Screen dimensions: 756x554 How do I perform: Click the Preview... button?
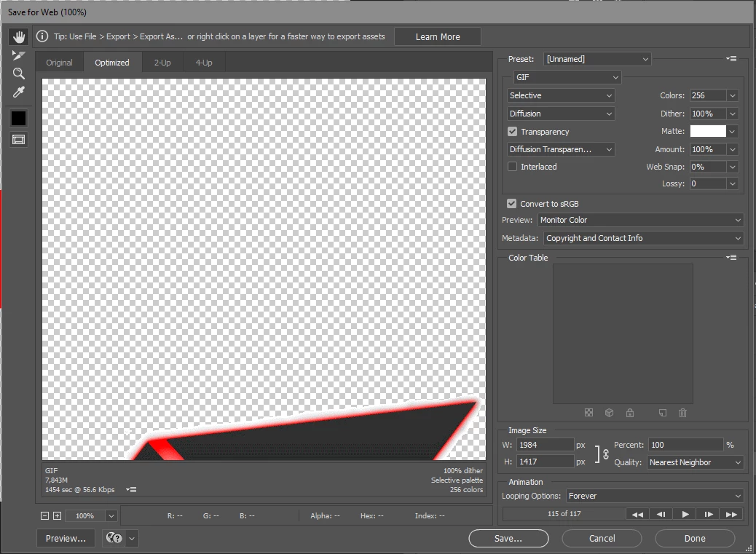click(66, 538)
